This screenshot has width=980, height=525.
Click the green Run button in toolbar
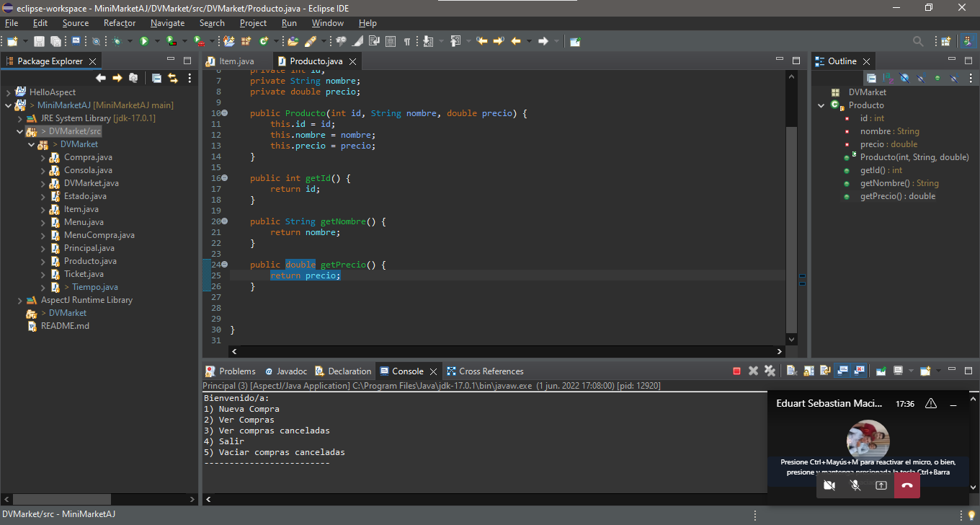coord(144,41)
